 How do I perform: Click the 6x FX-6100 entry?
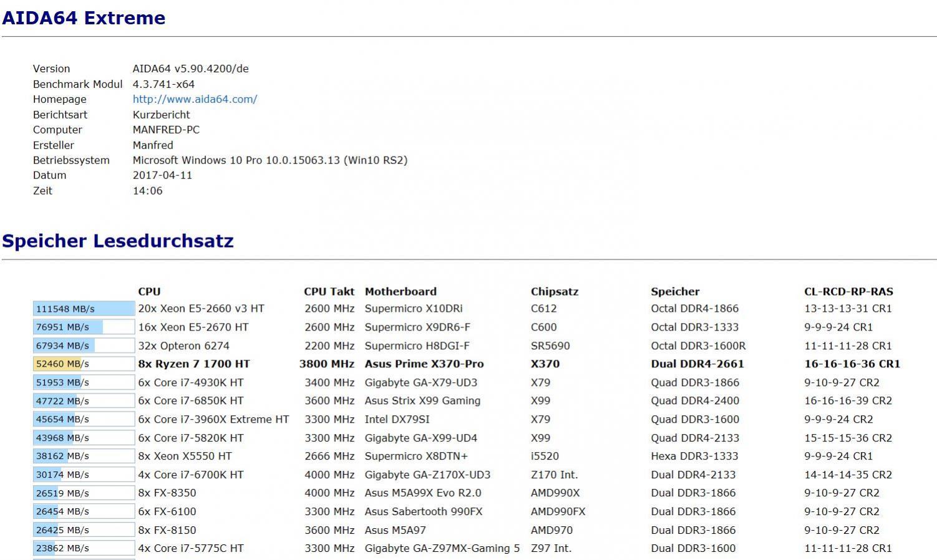tap(167, 511)
